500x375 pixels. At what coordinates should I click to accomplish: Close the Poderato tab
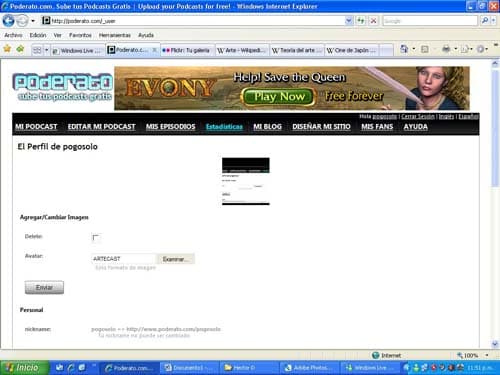[x=154, y=50]
